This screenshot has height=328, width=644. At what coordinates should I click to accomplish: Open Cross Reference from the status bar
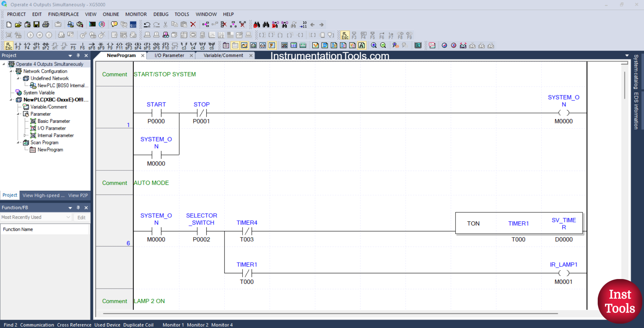pyautogui.click(x=74, y=325)
